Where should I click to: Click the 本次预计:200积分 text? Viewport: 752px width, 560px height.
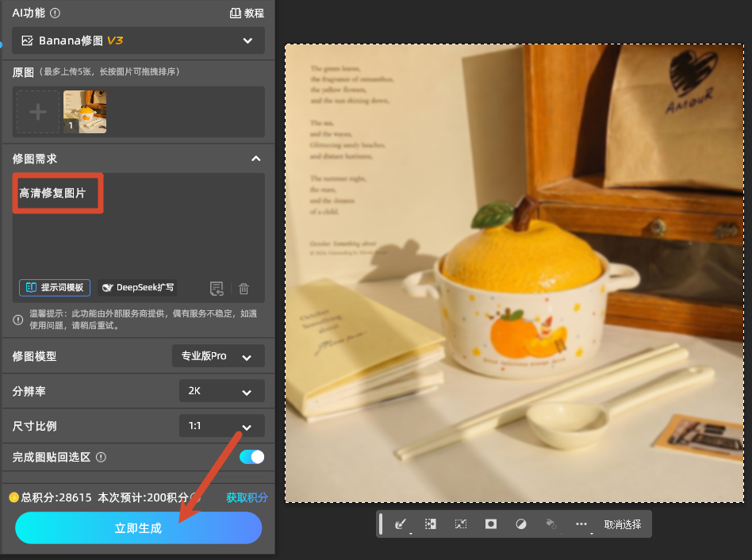(x=143, y=497)
